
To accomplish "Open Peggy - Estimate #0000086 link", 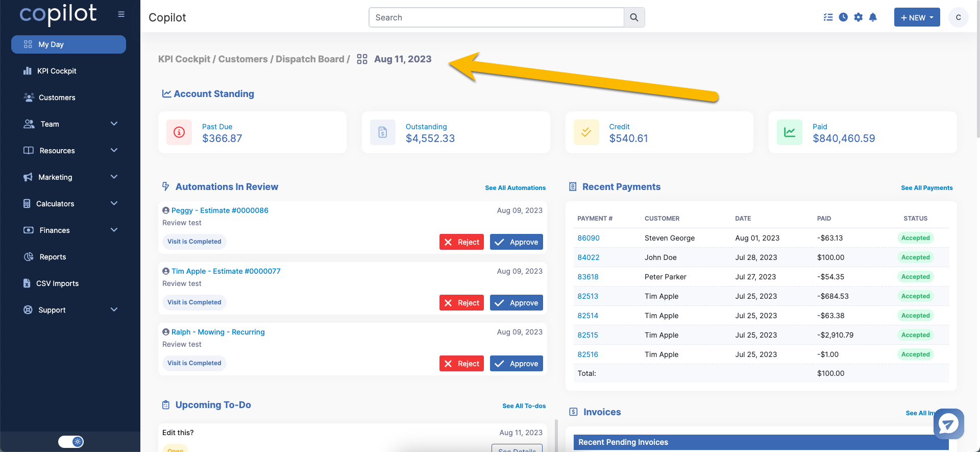I will (x=220, y=210).
